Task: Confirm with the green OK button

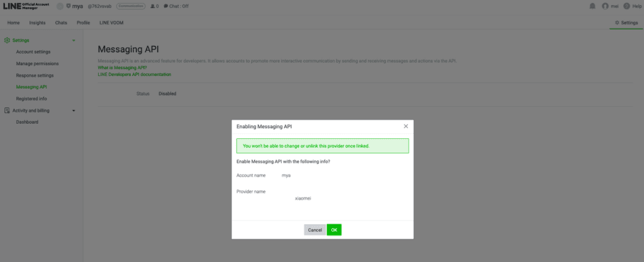Action: (x=335, y=230)
